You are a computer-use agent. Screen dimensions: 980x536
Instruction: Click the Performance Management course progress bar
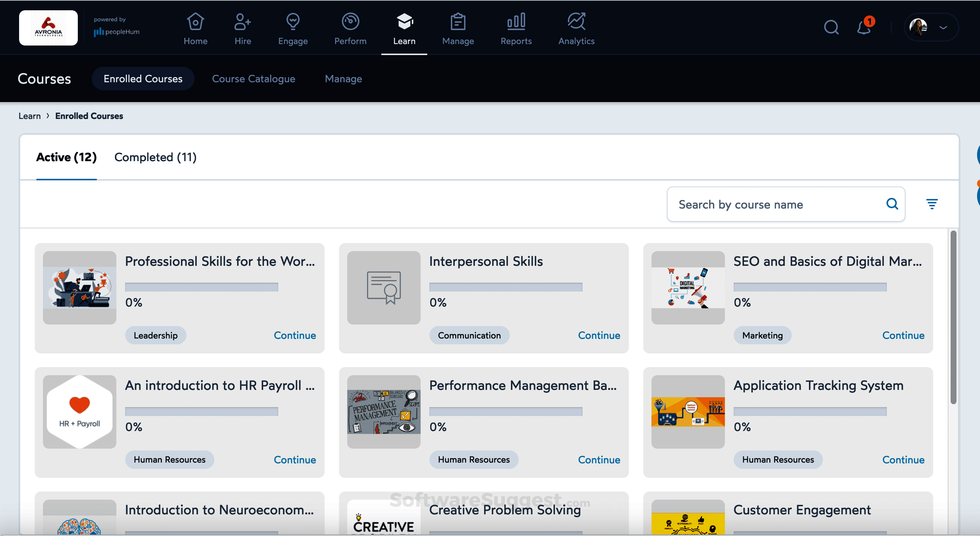pos(505,411)
